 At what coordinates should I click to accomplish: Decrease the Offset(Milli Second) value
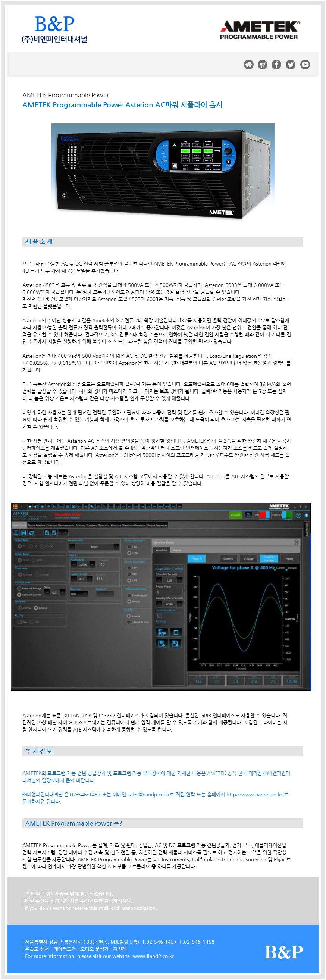point(159,580)
